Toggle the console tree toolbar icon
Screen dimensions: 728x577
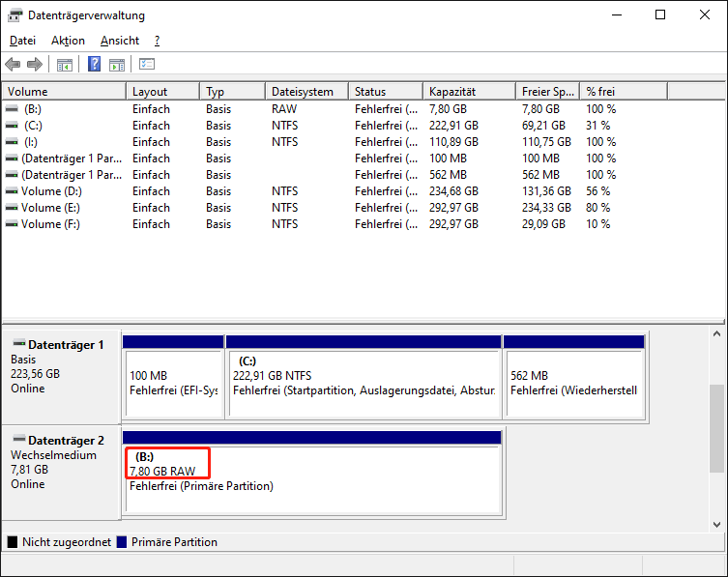coord(65,65)
